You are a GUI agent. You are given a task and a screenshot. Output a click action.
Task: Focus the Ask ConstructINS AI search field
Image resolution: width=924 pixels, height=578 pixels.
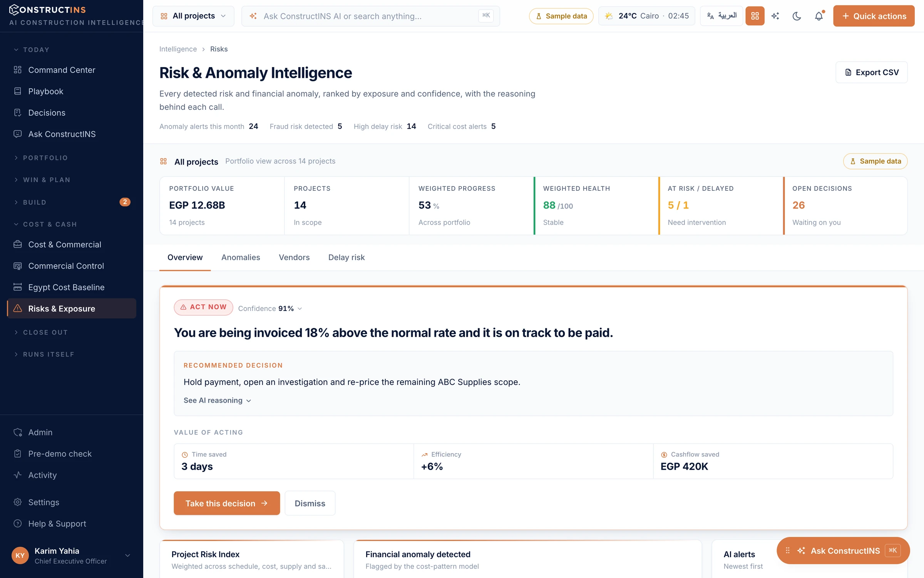tap(370, 16)
